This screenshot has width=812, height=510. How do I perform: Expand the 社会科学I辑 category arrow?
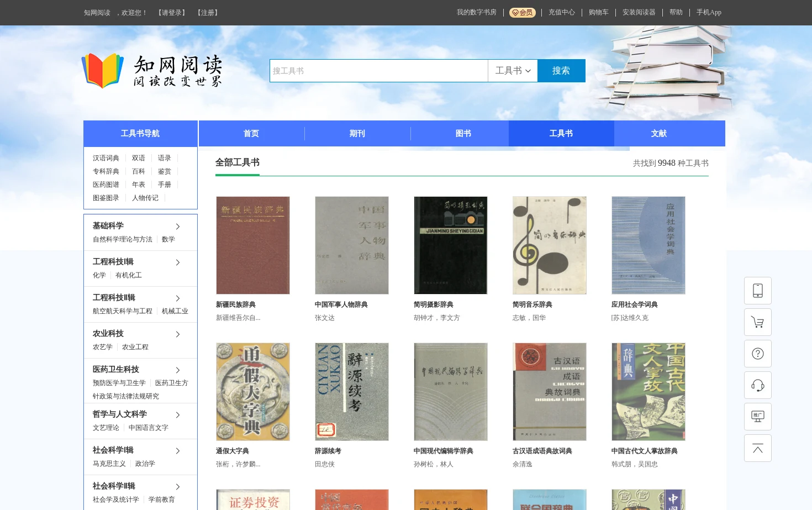click(178, 451)
